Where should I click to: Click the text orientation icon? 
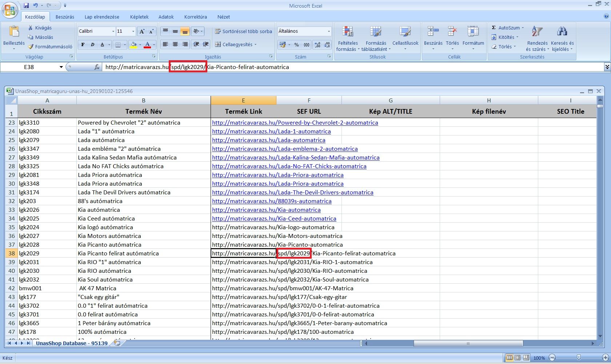coord(196,31)
